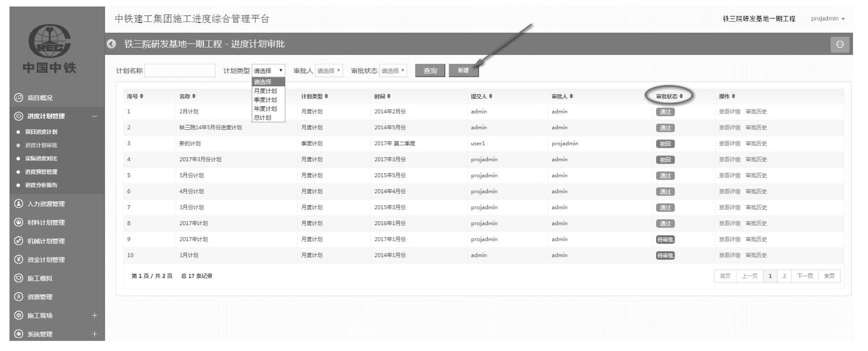Click 查看详情 for 新的计划 row

click(730, 144)
